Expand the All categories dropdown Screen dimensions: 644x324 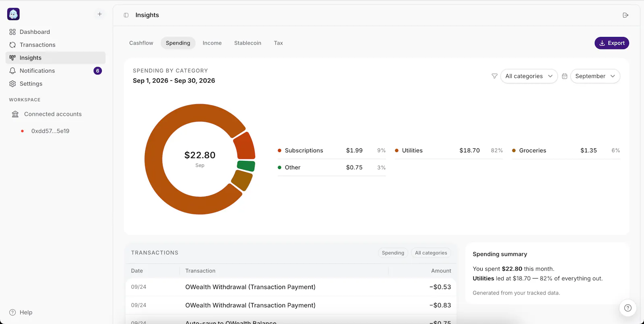point(529,76)
